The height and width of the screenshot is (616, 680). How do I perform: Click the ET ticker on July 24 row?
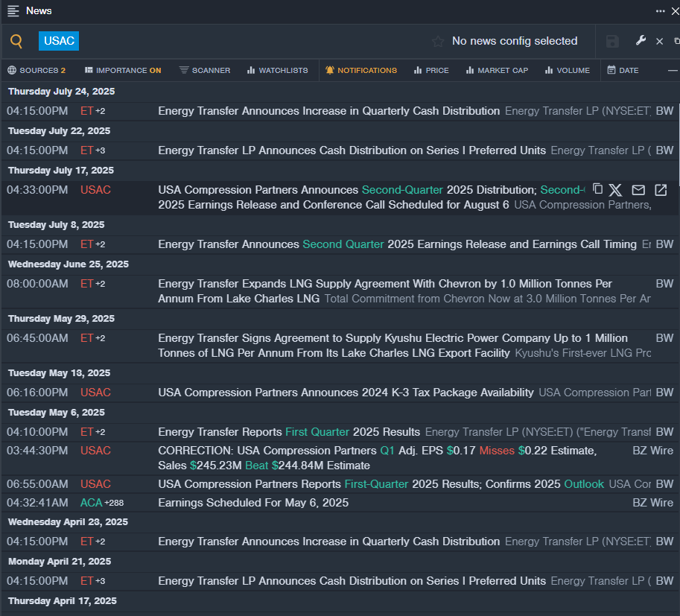(86, 111)
